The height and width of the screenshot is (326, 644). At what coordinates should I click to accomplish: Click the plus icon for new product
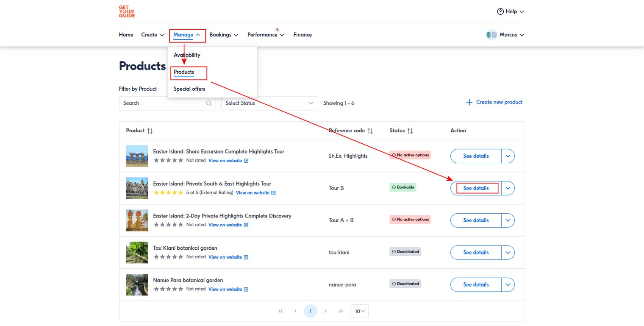(x=469, y=102)
